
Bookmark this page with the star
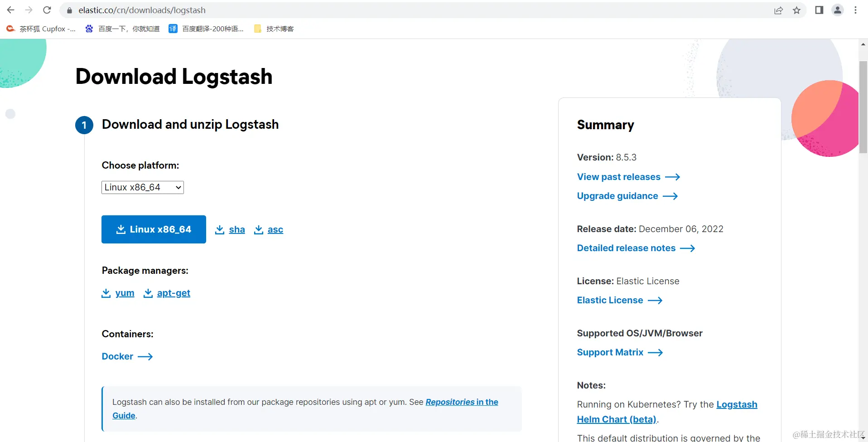point(797,10)
